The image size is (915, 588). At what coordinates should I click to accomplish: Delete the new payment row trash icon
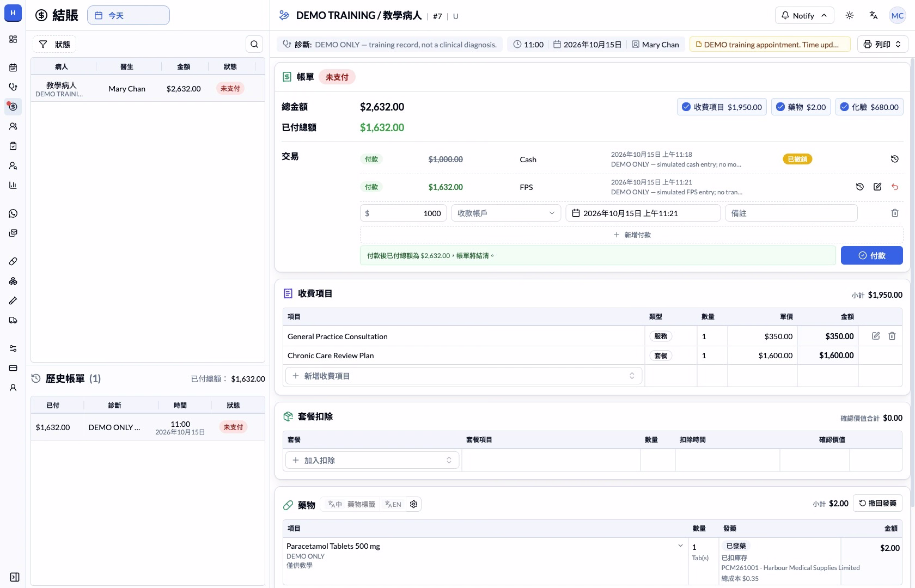click(x=894, y=213)
